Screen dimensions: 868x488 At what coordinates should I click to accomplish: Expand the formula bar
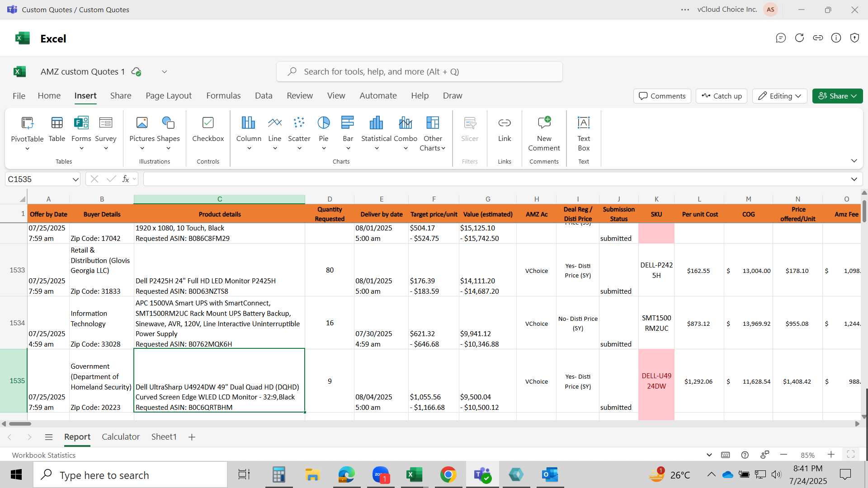(854, 179)
